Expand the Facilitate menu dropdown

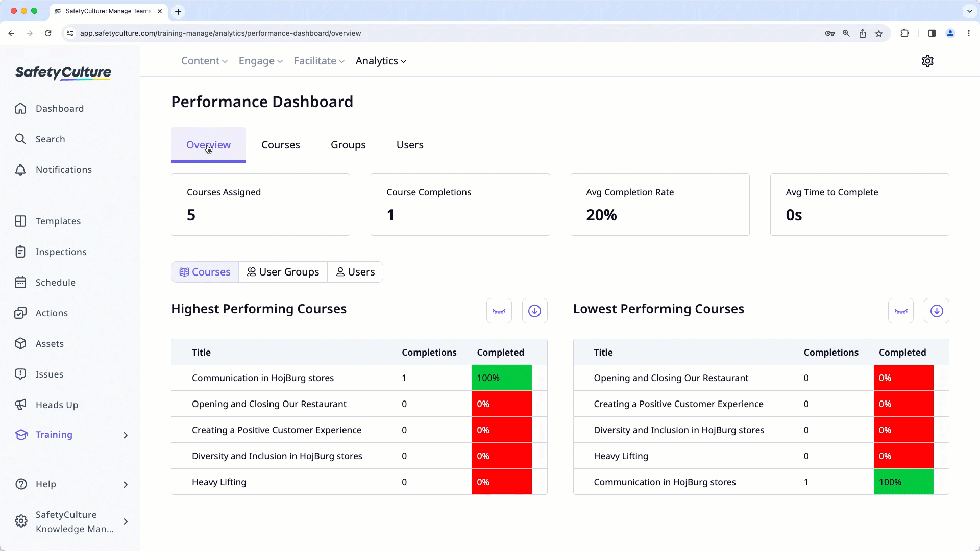tap(319, 61)
